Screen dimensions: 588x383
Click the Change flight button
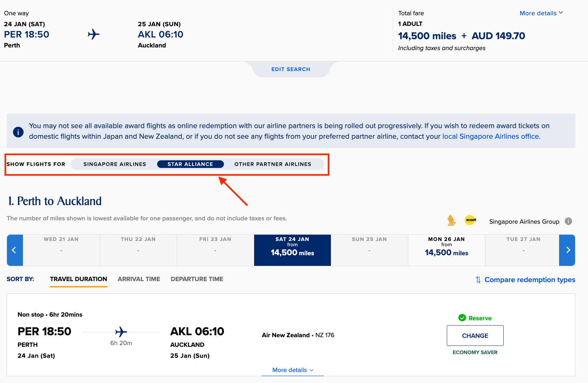point(475,336)
